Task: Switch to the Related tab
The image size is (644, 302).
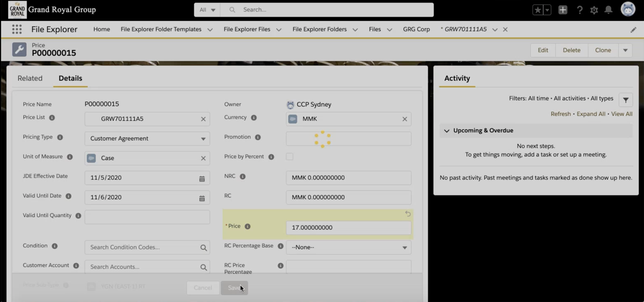Action: coord(30,78)
